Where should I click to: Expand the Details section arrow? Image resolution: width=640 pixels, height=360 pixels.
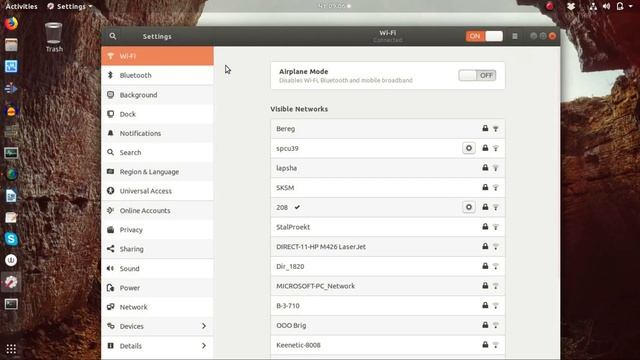click(x=204, y=346)
